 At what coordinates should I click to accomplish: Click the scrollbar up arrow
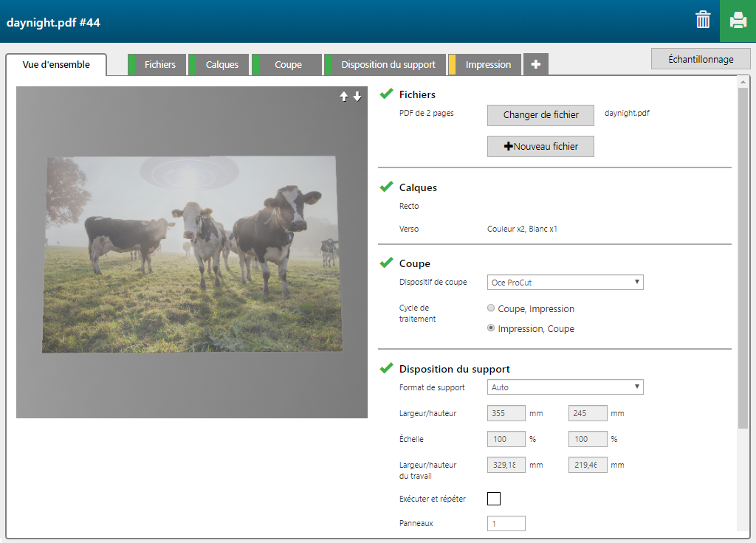click(x=743, y=82)
